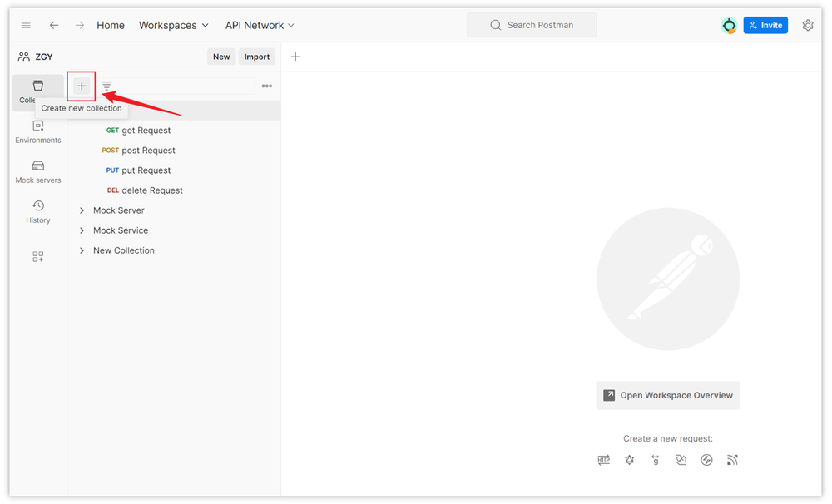Click Open Workspace Overview button

[x=668, y=395]
